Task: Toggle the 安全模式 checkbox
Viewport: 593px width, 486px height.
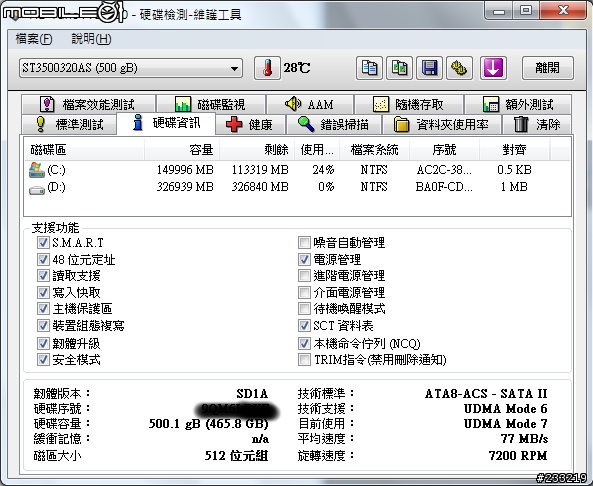Action: click(x=43, y=360)
